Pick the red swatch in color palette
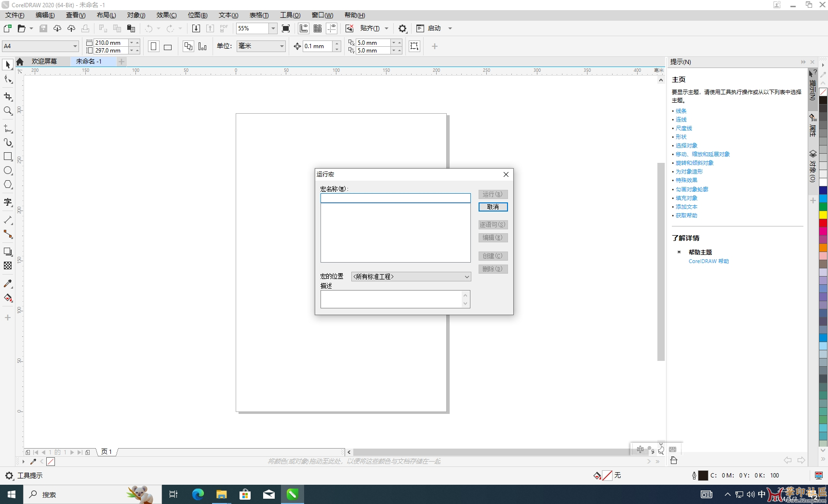Image resolution: width=828 pixels, height=504 pixels. point(823,223)
